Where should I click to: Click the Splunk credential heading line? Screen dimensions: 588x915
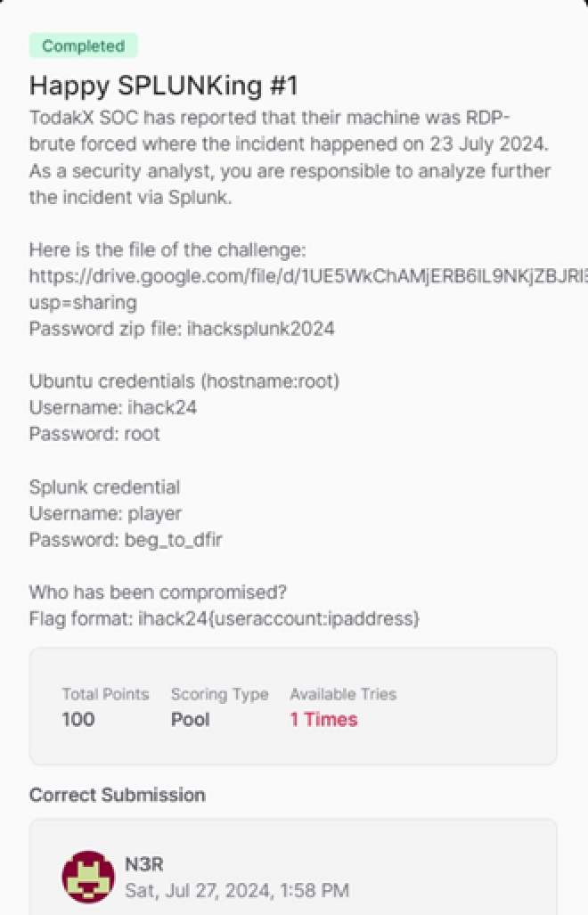pos(104,487)
